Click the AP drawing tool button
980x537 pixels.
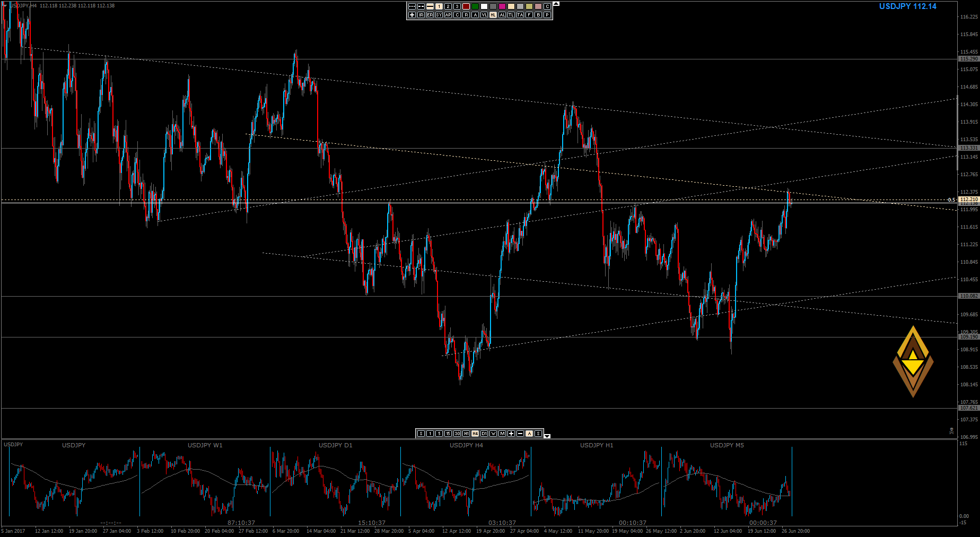[448, 15]
